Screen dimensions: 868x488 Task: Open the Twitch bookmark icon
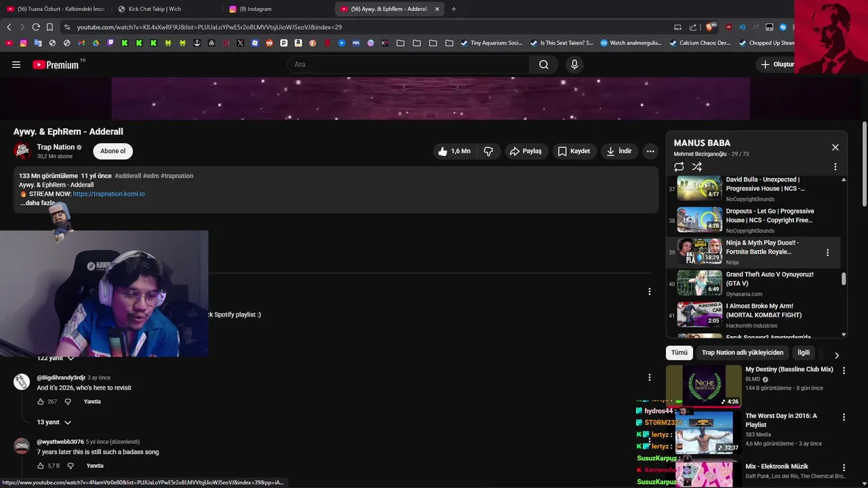111,43
